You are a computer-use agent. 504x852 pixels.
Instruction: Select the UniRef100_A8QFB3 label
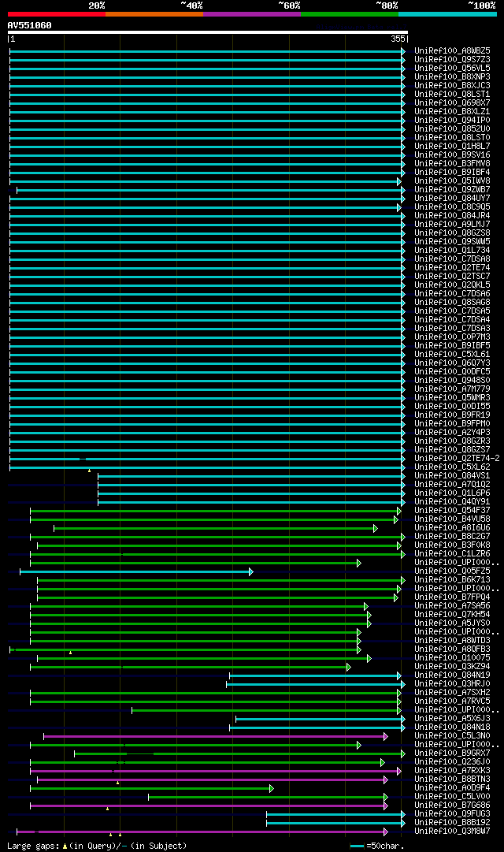click(452, 649)
